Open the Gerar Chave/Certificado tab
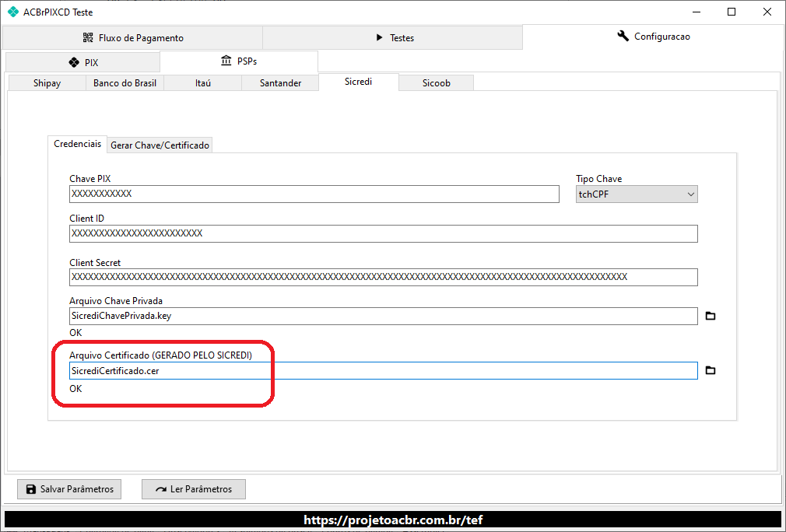This screenshot has width=786, height=532. (160, 145)
